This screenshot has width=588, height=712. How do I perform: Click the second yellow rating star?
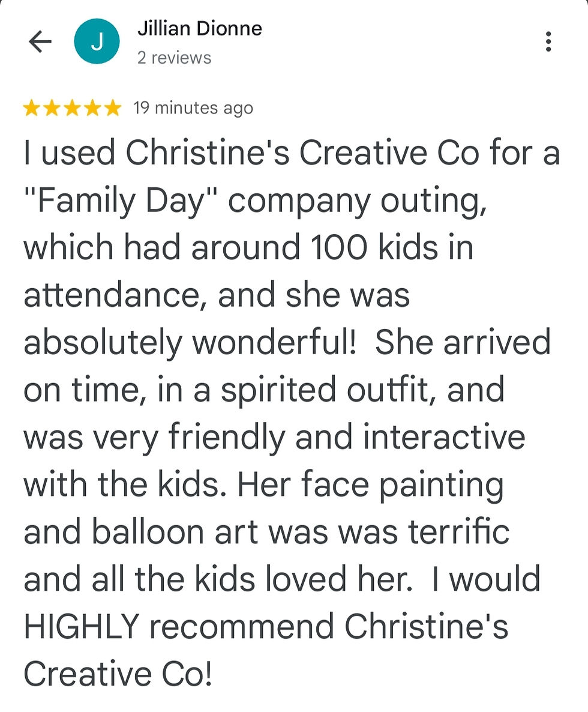coord(52,109)
